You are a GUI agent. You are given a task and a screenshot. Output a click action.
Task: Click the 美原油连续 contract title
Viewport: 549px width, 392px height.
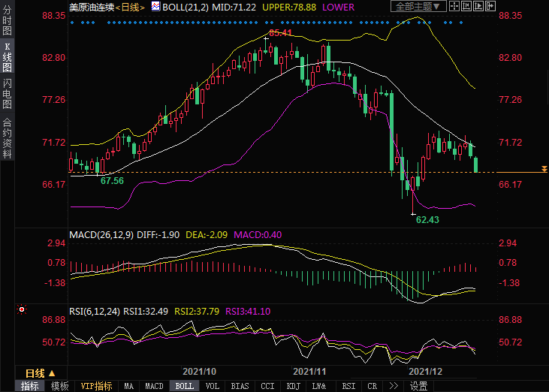click(x=91, y=7)
